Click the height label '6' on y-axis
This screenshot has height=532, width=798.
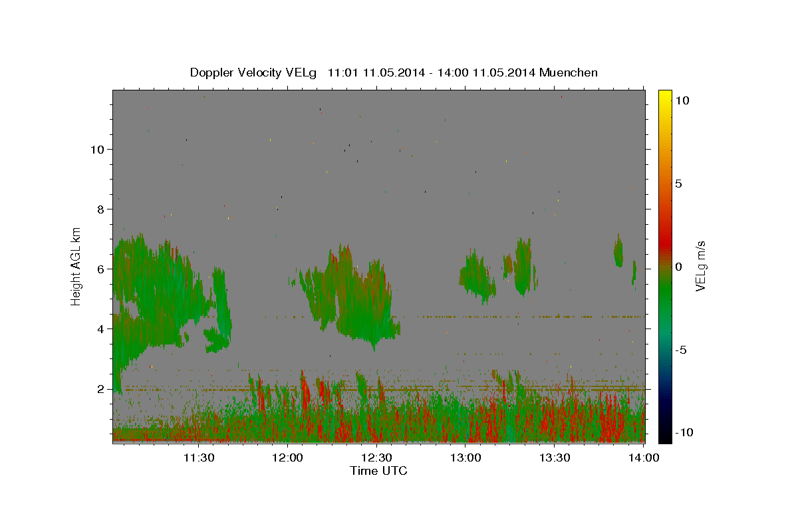(101, 269)
